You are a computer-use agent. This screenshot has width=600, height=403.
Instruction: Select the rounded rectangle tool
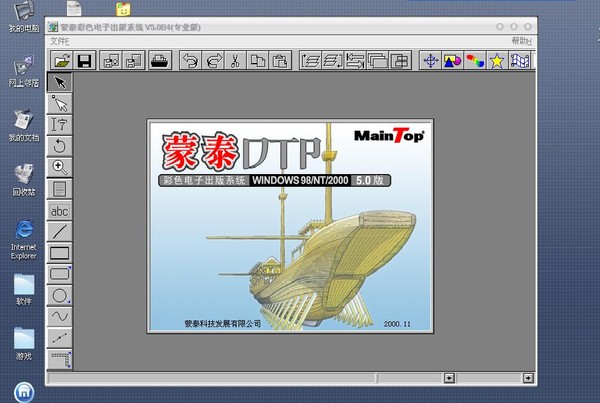point(59,274)
